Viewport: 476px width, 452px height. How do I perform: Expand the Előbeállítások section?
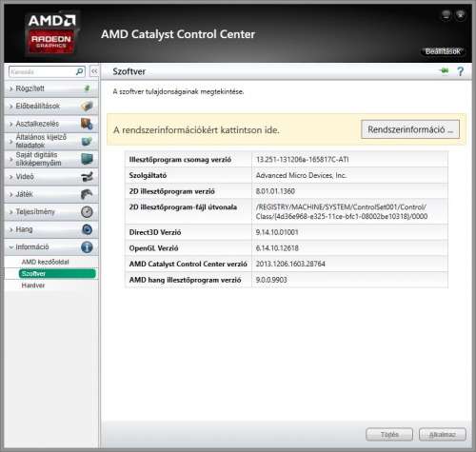click(x=51, y=106)
